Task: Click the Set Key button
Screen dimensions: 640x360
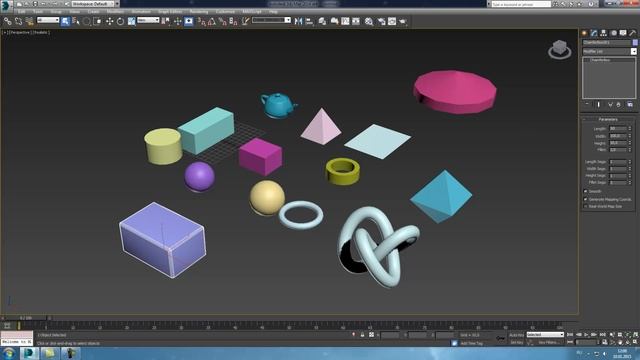Action: [x=516, y=342]
